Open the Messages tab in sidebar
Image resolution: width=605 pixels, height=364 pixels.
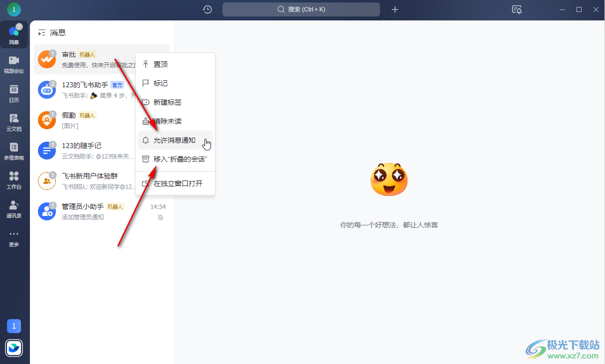[x=14, y=35]
